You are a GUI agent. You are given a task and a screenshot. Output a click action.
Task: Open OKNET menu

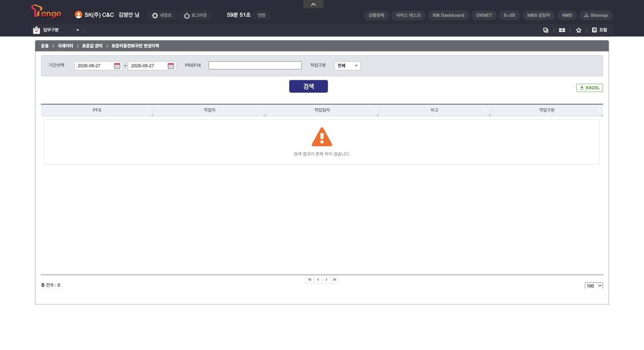tap(484, 16)
